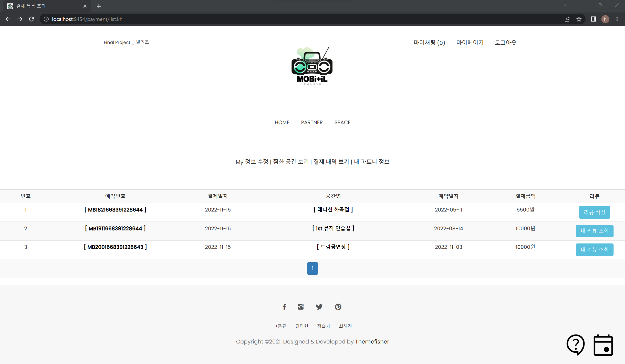This screenshot has width=625, height=364.
Task: Open the Twitter bird icon link
Action: pos(319,307)
